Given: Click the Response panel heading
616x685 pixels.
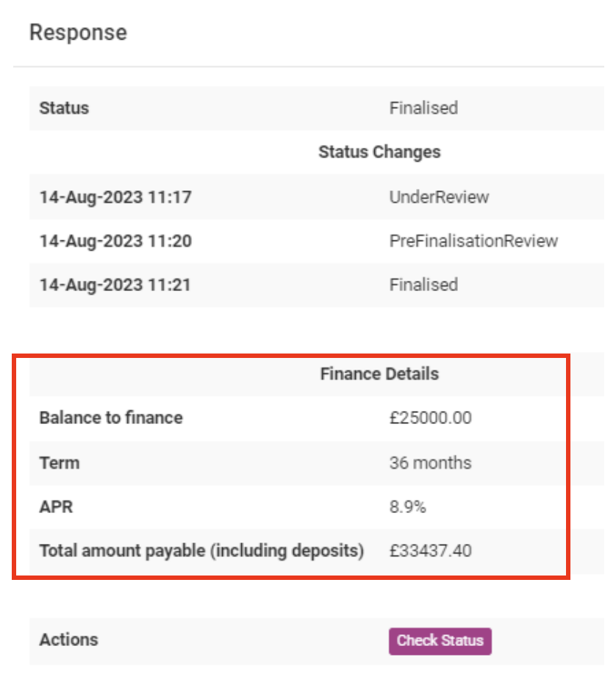Looking at the screenshot, I should coord(78,33).
